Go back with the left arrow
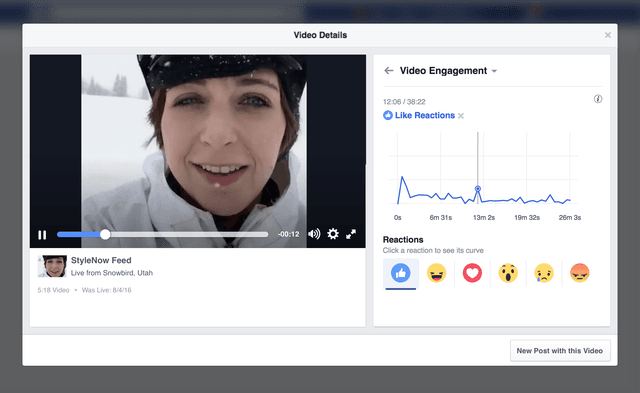640x393 pixels. click(389, 71)
